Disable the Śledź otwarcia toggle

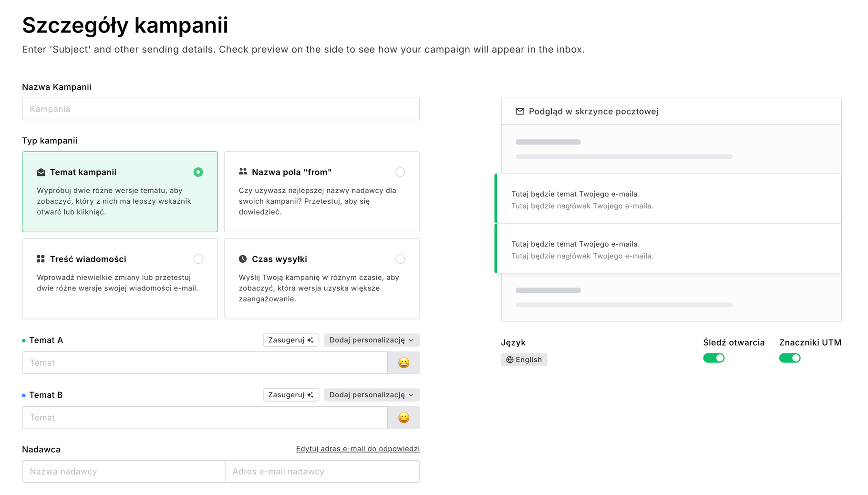pos(713,358)
